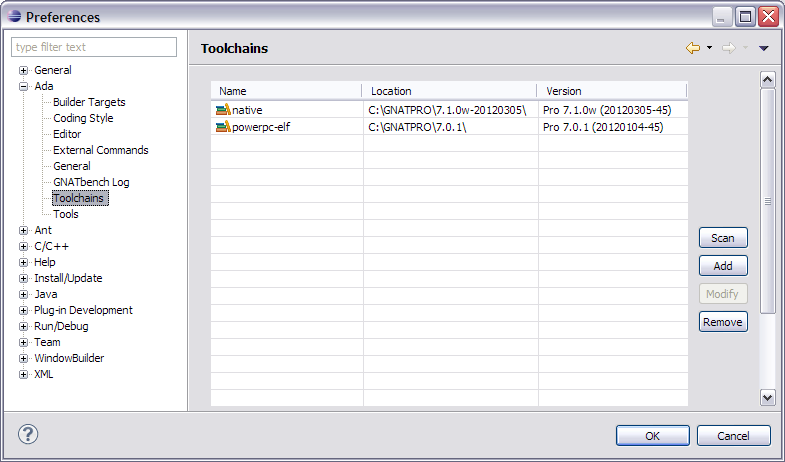The image size is (785, 462).
Task: Open the view menu triangle dropdown
Action: (763, 49)
